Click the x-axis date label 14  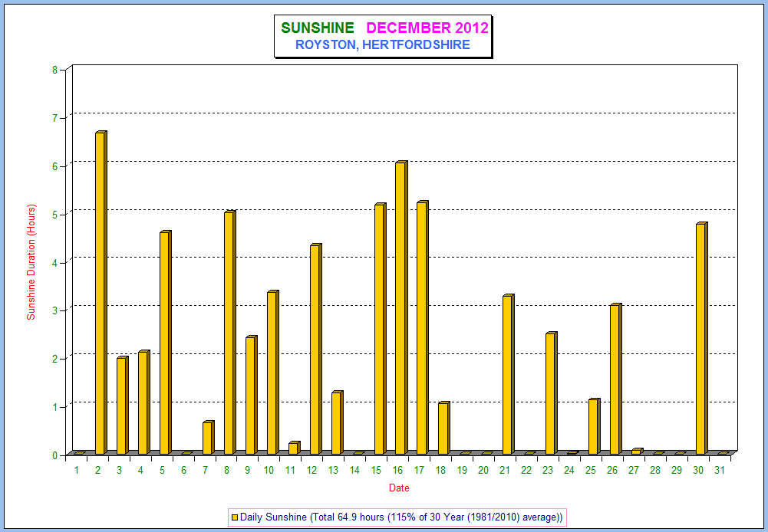[x=354, y=471]
